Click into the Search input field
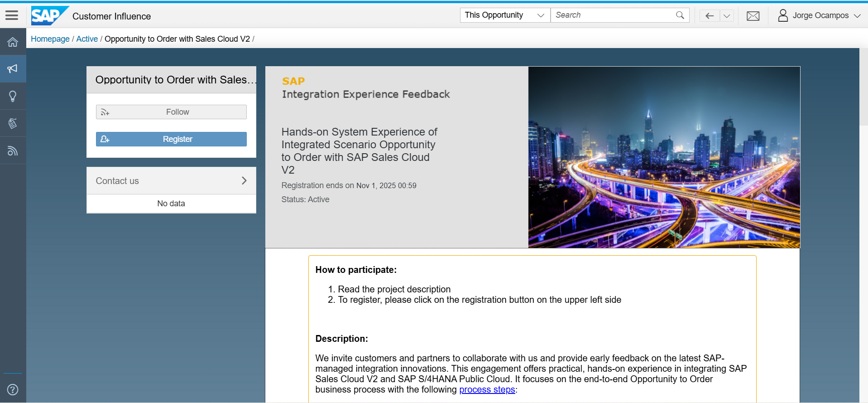 [611, 15]
